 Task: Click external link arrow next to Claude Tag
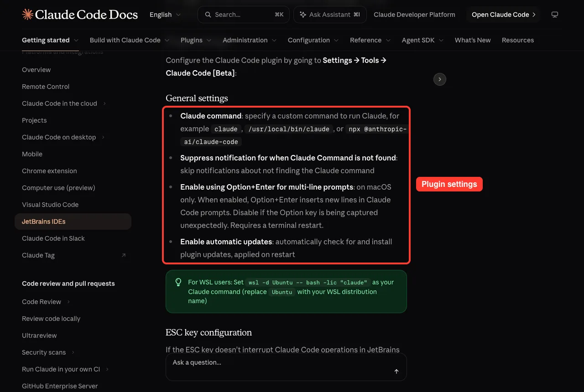pyautogui.click(x=124, y=255)
